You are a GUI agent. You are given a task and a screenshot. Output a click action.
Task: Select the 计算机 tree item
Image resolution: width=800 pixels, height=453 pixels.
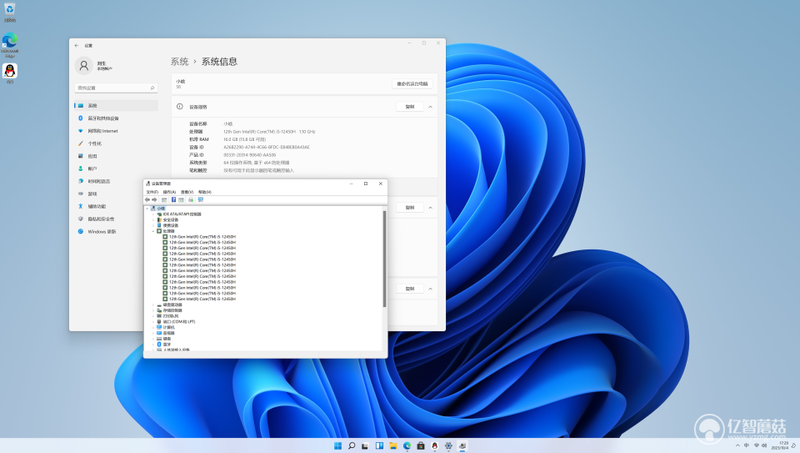coord(169,328)
